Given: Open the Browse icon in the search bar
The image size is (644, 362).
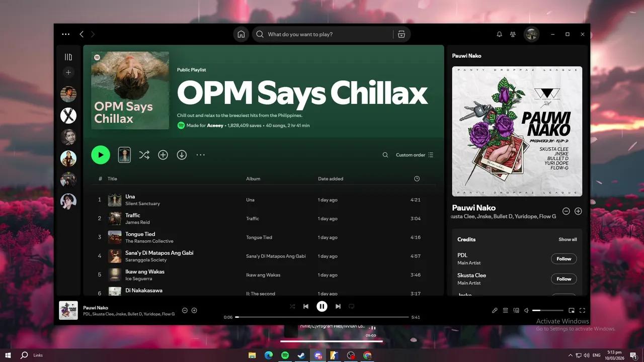Looking at the screenshot, I should pos(401,34).
